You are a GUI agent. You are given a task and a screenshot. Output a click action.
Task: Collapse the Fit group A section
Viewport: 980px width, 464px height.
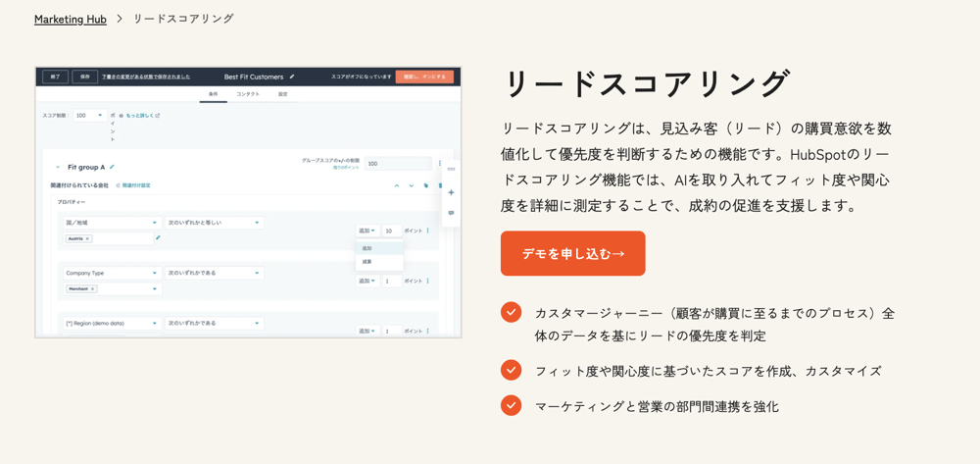pyautogui.click(x=58, y=168)
